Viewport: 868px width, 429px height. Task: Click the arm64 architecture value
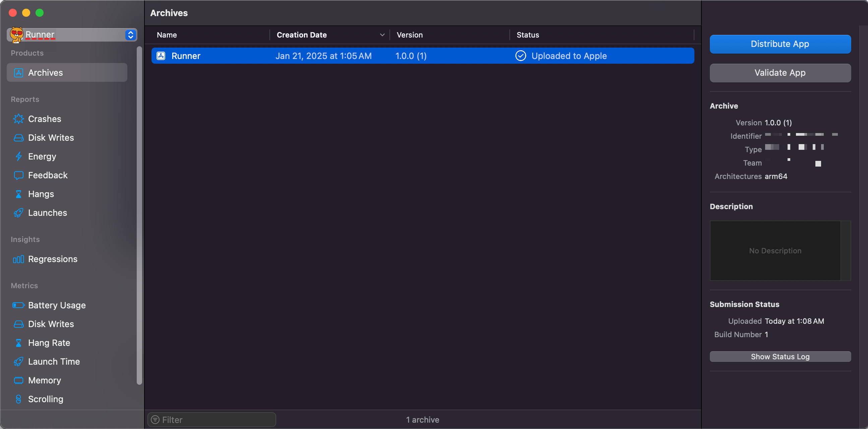776,177
